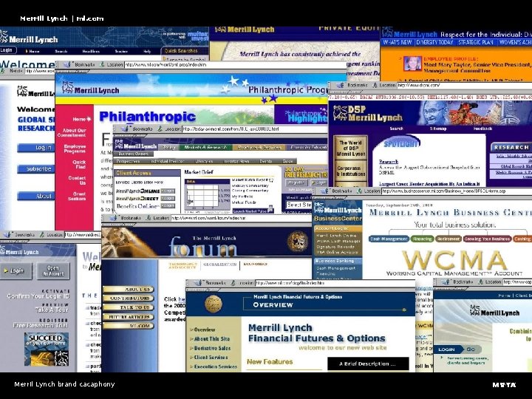The width and height of the screenshot is (532, 399).
Task: Click Merrill Lynch logo in Private Equity window
Action: click(244, 30)
